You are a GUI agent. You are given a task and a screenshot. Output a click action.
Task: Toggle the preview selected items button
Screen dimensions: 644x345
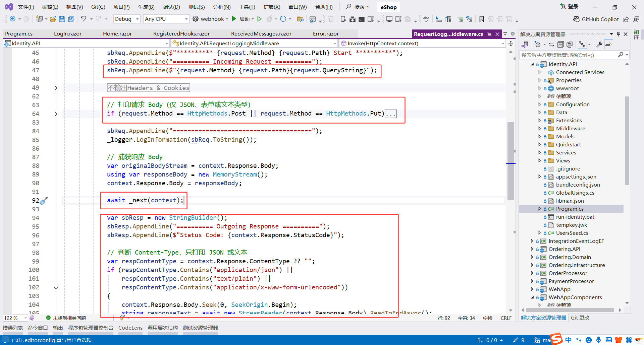click(609, 45)
